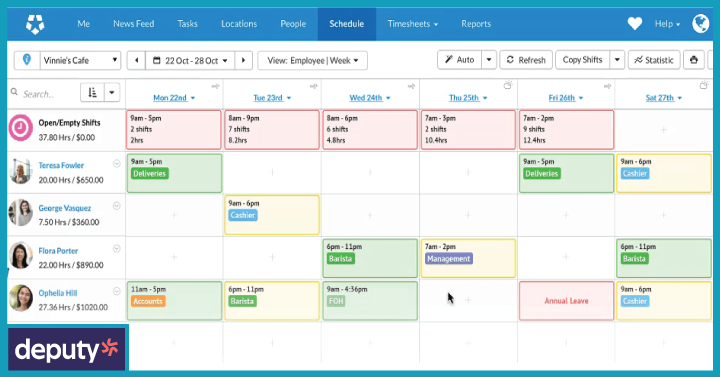Switch to the People tab
Viewport: 720px width, 377px height.
(293, 24)
